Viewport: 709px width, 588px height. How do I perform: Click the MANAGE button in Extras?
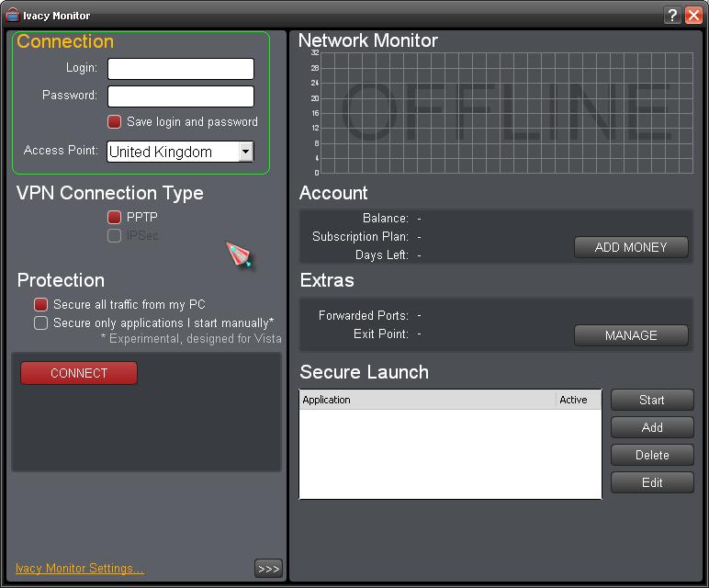click(631, 335)
